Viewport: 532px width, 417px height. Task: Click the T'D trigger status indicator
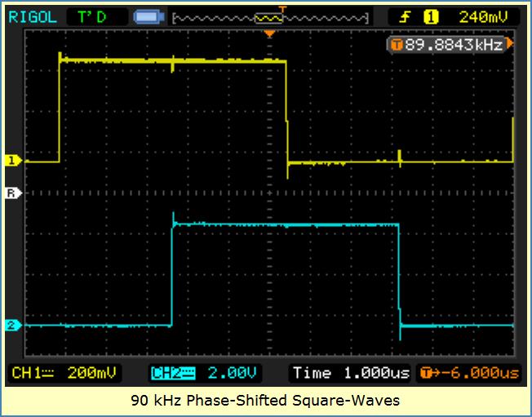(95, 16)
